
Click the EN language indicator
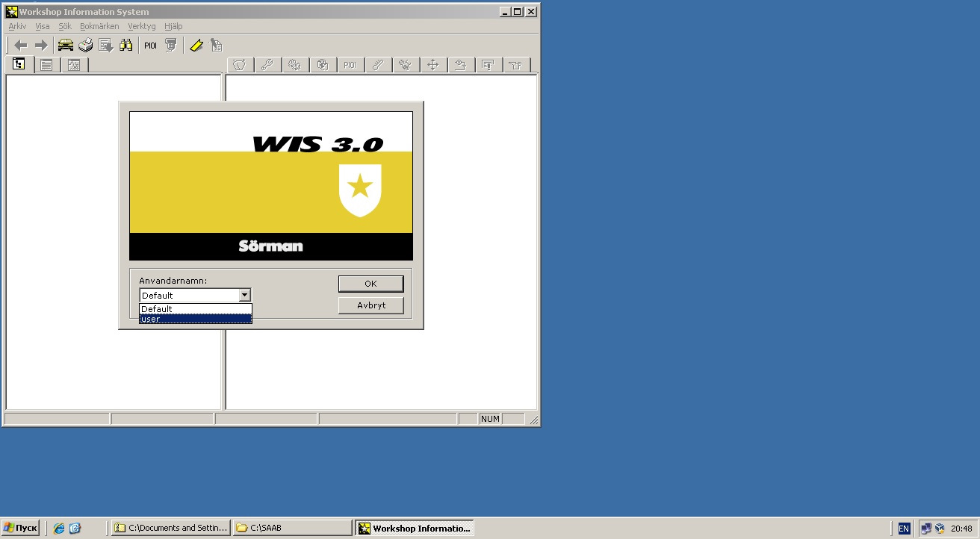[x=904, y=529]
